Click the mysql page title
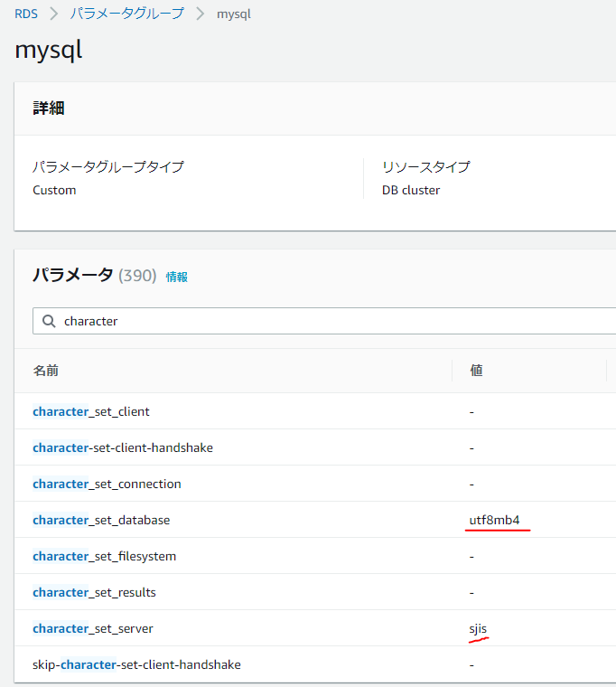 point(48,50)
